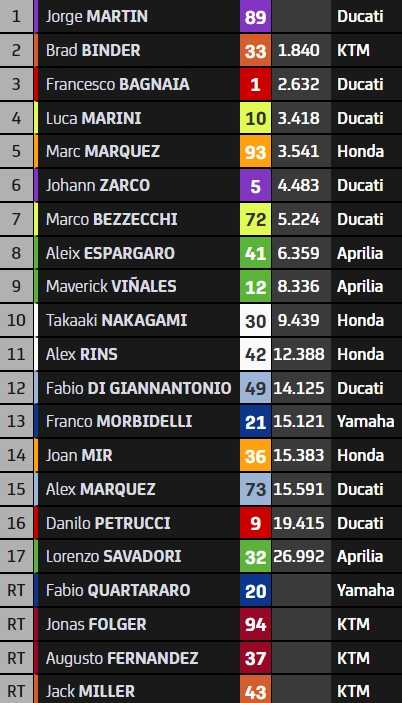Image resolution: width=402 pixels, height=703 pixels.
Task: Click Fabio DI GIANNANTONIO name
Action: (x=138, y=388)
